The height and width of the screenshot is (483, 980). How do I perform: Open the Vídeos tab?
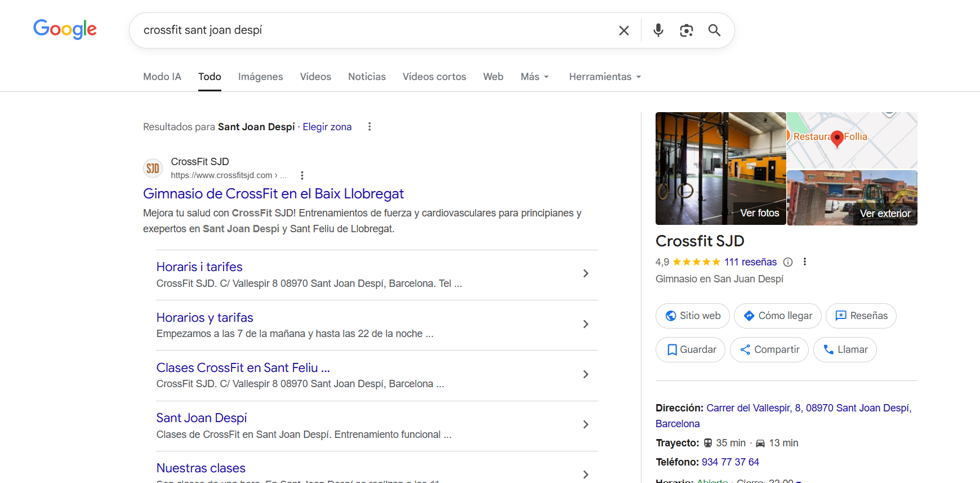pos(315,77)
